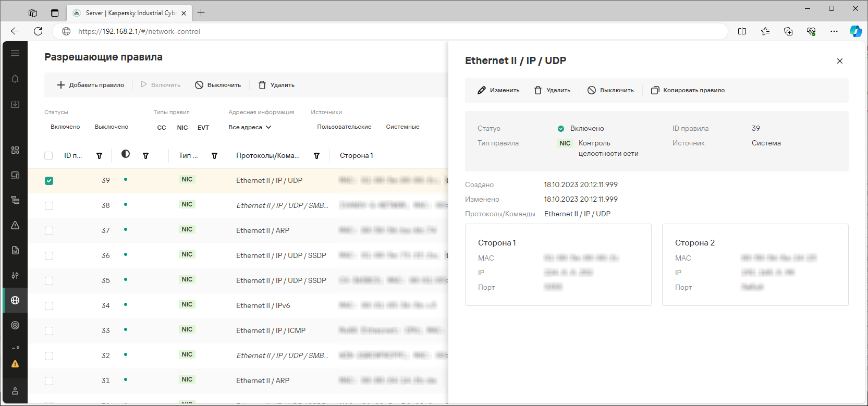Select the 'Выключено' status filter
Screen dimensions: 868x406
click(x=111, y=127)
